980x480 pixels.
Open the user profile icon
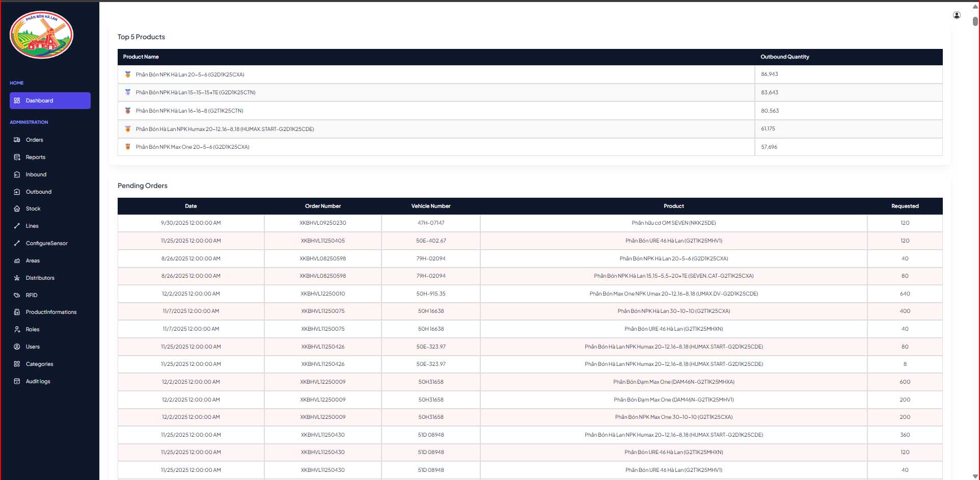tap(957, 15)
